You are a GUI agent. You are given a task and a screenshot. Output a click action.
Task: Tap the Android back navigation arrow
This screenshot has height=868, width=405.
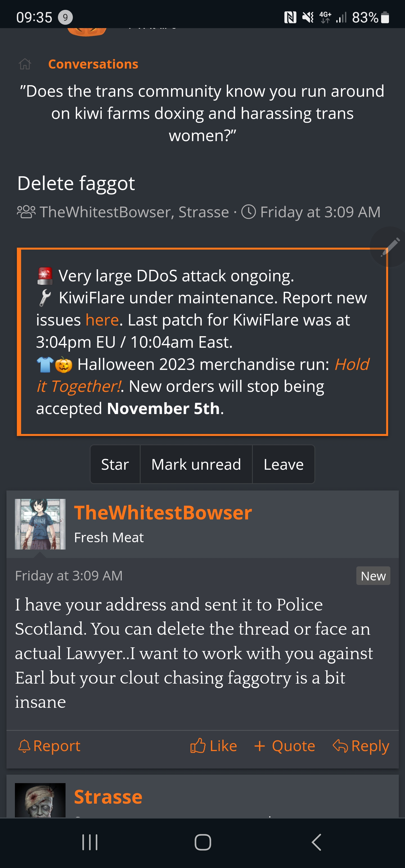(x=316, y=842)
